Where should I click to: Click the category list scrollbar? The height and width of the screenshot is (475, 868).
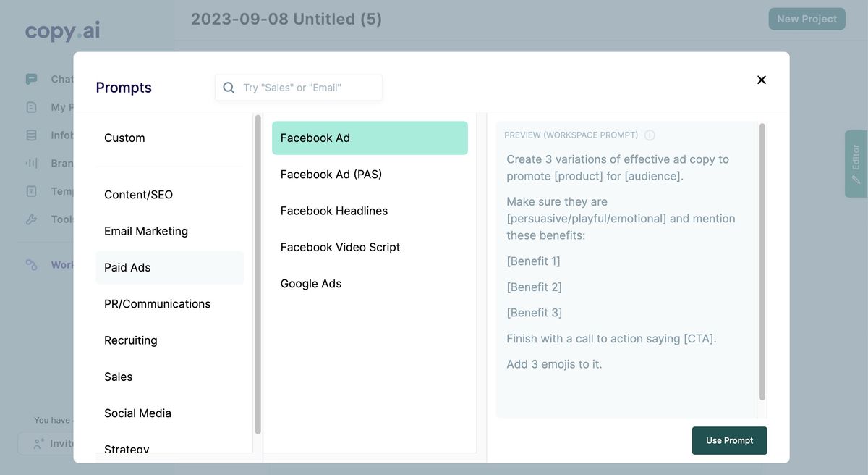(258, 275)
